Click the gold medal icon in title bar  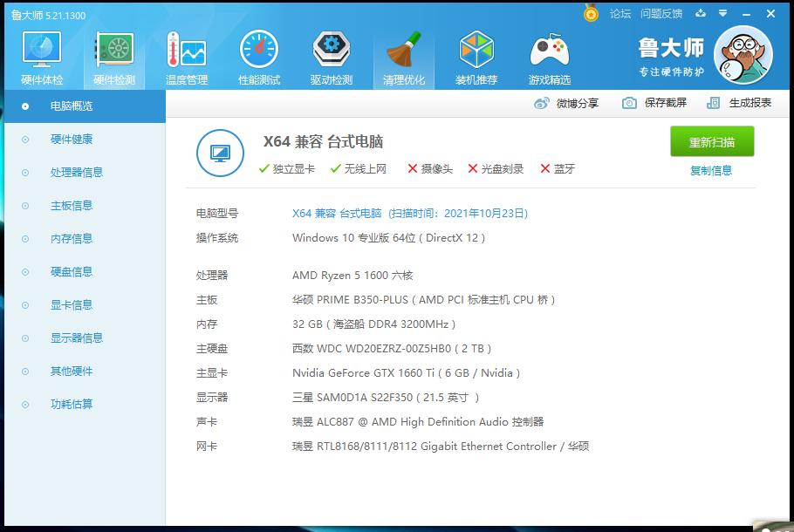point(591,13)
